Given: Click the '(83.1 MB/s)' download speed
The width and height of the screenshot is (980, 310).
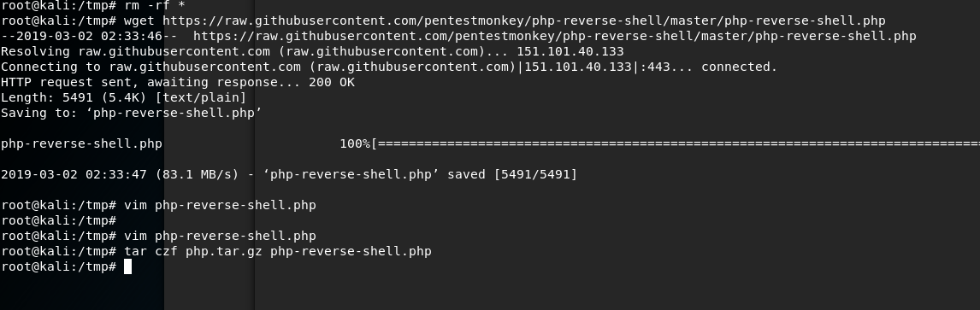Looking at the screenshot, I should point(197,174).
